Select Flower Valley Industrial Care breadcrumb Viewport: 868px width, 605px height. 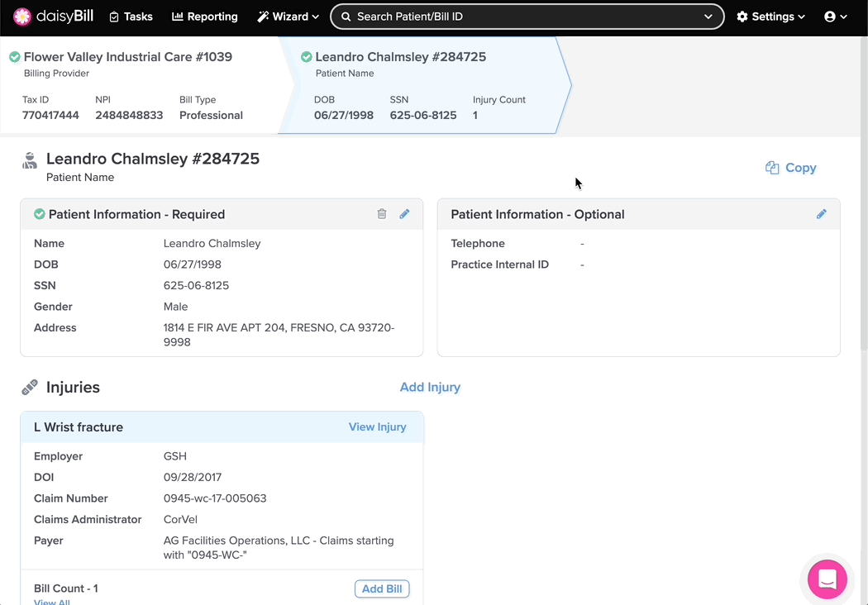click(x=127, y=57)
